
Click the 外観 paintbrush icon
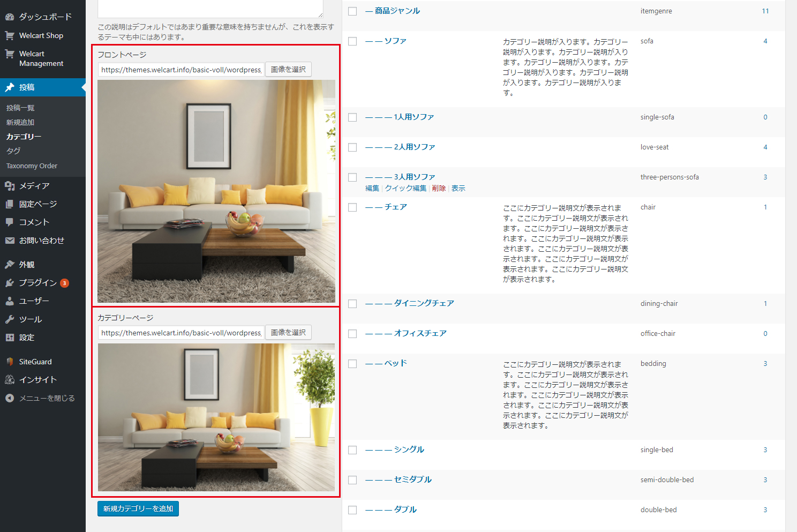(x=10, y=265)
